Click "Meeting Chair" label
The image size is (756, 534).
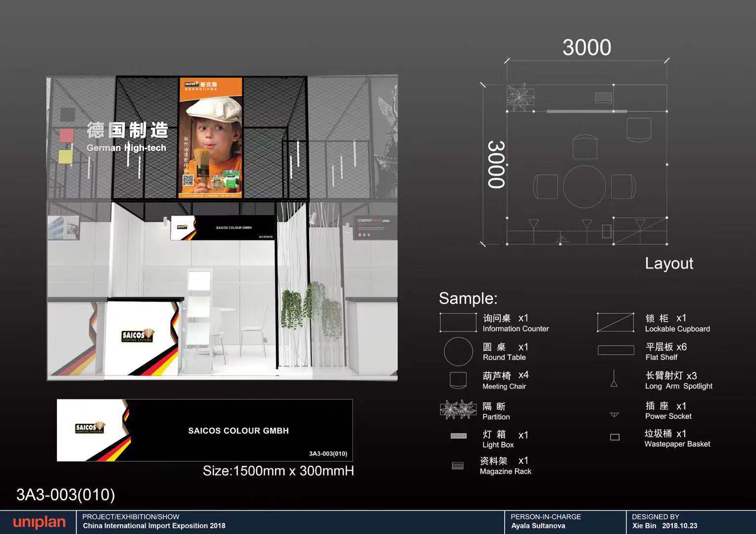point(504,387)
